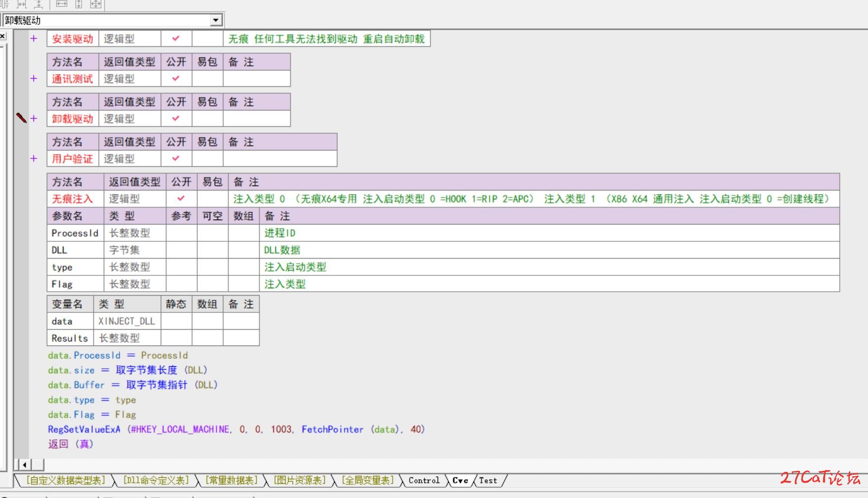This screenshot has height=498, width=868.
Task: Click the 无痕注入 remark describing injection types
Action: point(533,199)
